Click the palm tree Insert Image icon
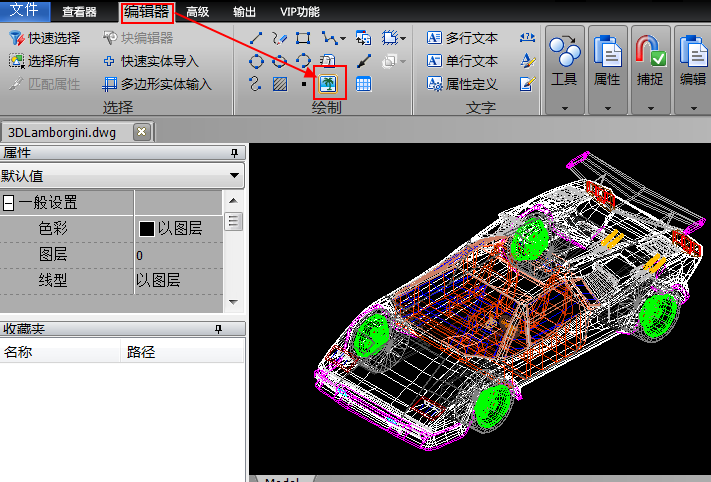The height and width of the screenshot is (482, 711). 328,84
